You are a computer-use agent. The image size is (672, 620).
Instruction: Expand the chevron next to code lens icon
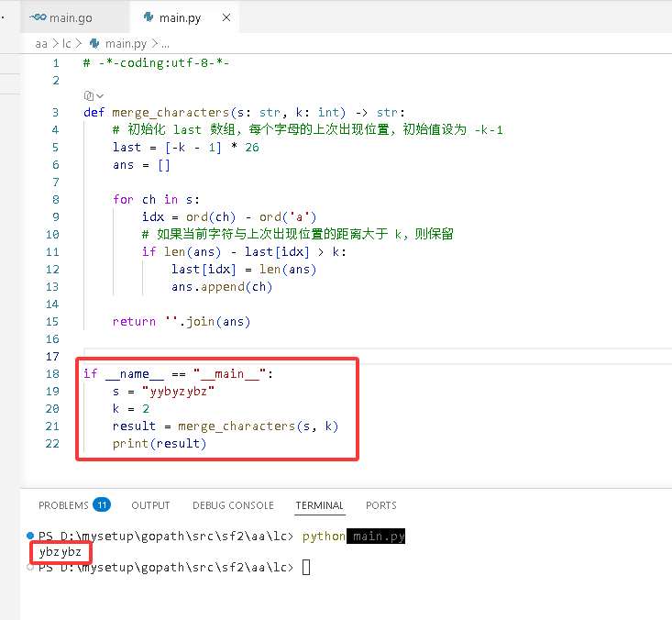(x=100, y=96)
